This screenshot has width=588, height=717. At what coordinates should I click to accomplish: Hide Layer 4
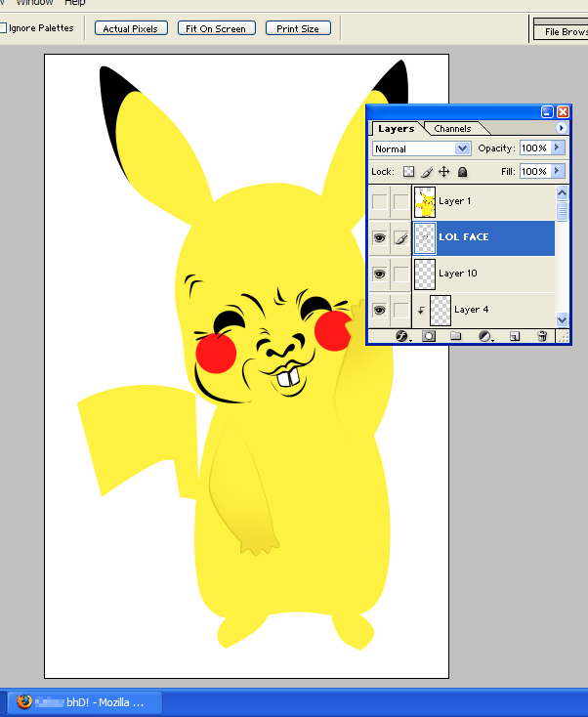379,310
